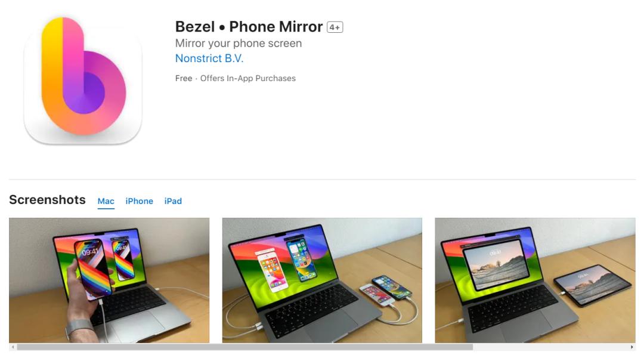The image size is (644, 361).
Task: Click the scrollbar right arrow
Action: pos(631,347)
